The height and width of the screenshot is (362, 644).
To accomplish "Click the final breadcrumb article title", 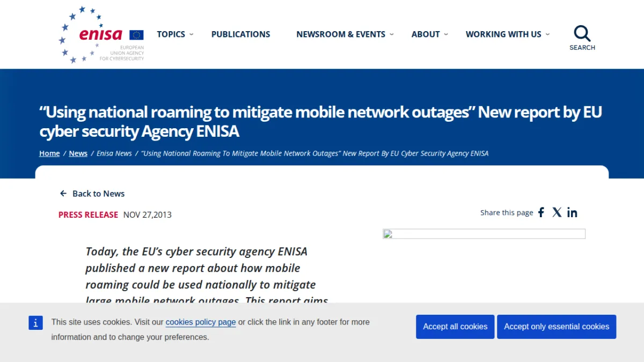I will (315, 153).
